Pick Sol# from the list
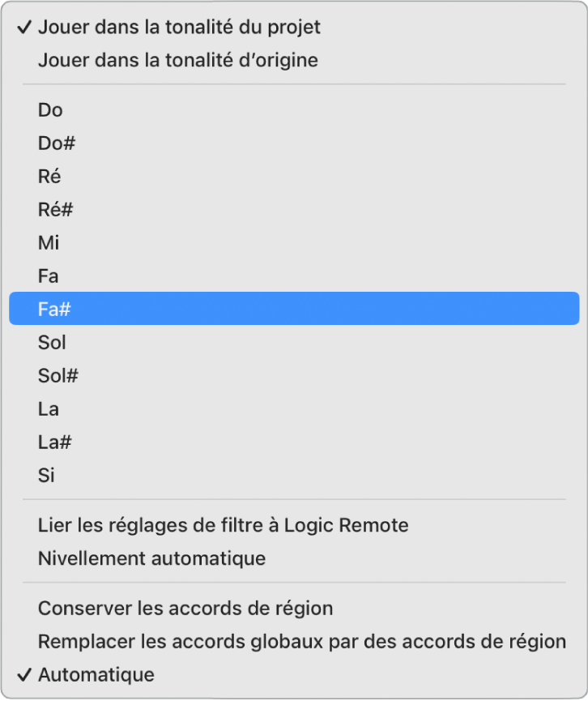The height and width of the screenshot is (701, 588). point(58,376)
